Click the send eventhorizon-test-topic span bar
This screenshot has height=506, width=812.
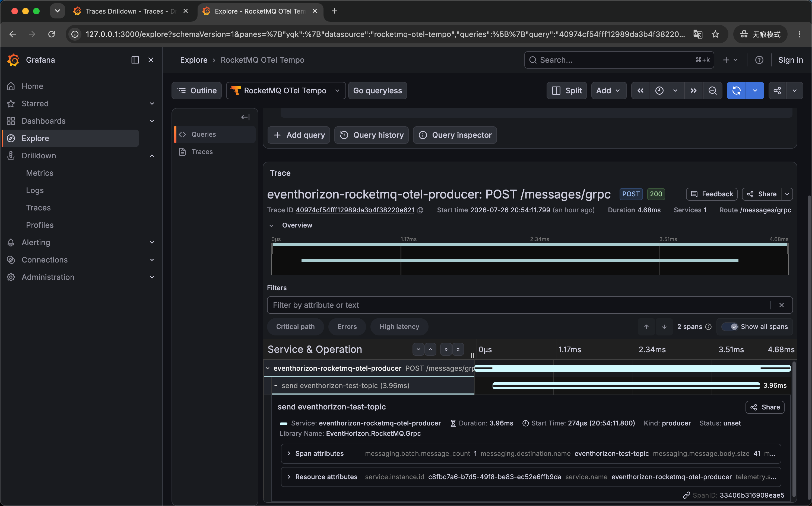point(626,386)
